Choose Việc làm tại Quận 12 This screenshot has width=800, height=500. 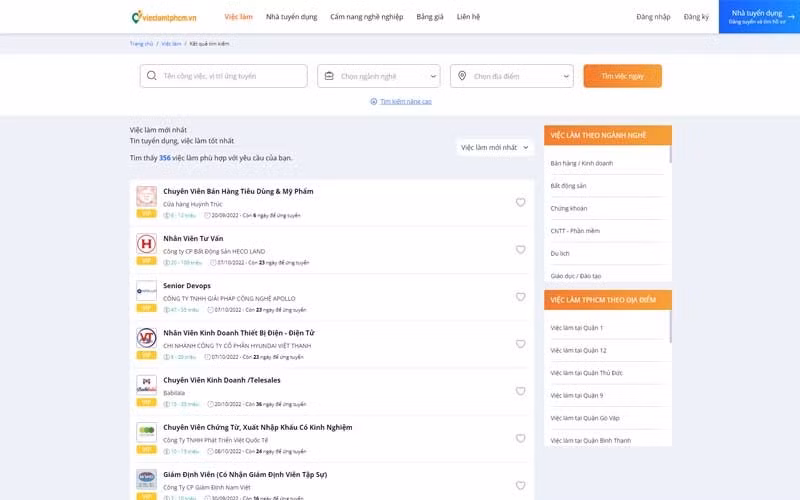[579, 351]
